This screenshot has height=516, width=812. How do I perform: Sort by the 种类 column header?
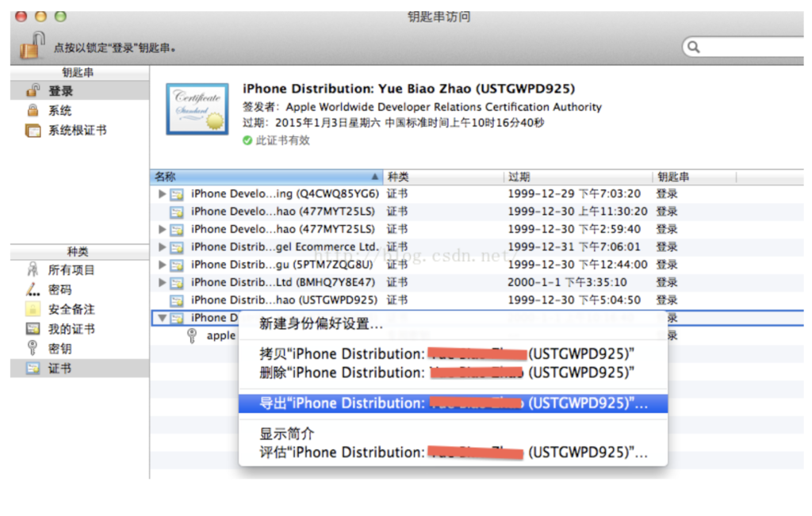point(442,177)
